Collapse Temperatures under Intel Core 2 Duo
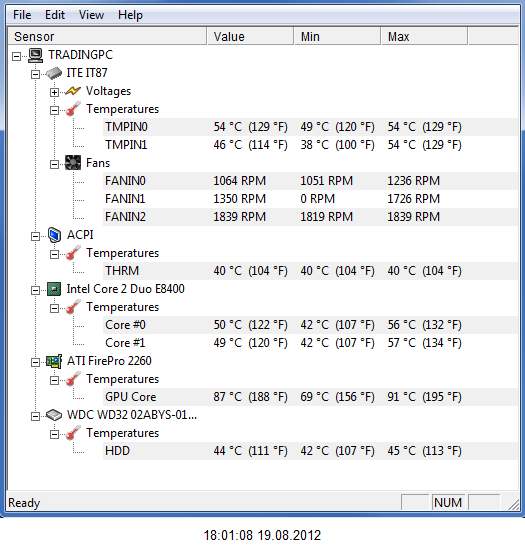525x552 pixels. (x=54, y=308)
